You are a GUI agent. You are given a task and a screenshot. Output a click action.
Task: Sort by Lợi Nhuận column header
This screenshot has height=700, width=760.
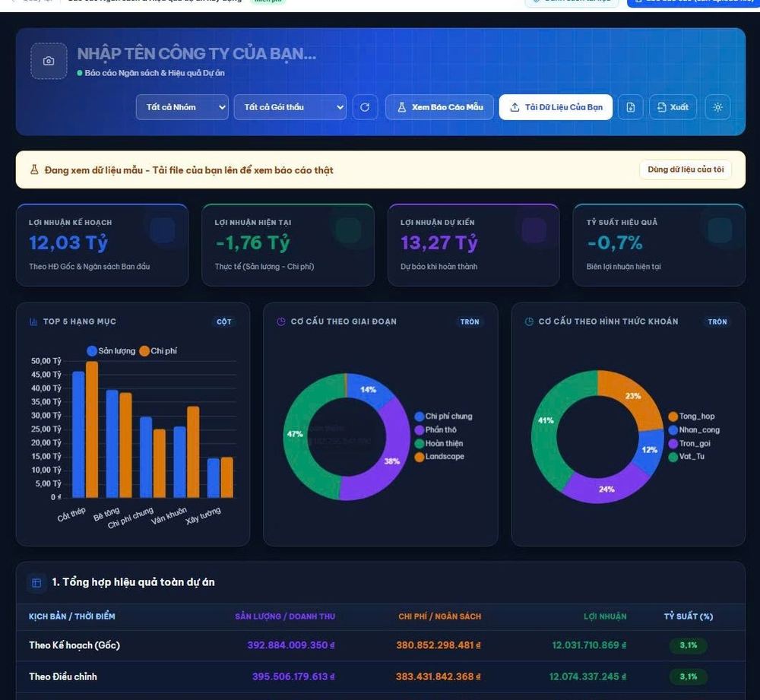(x=605, y=616)
